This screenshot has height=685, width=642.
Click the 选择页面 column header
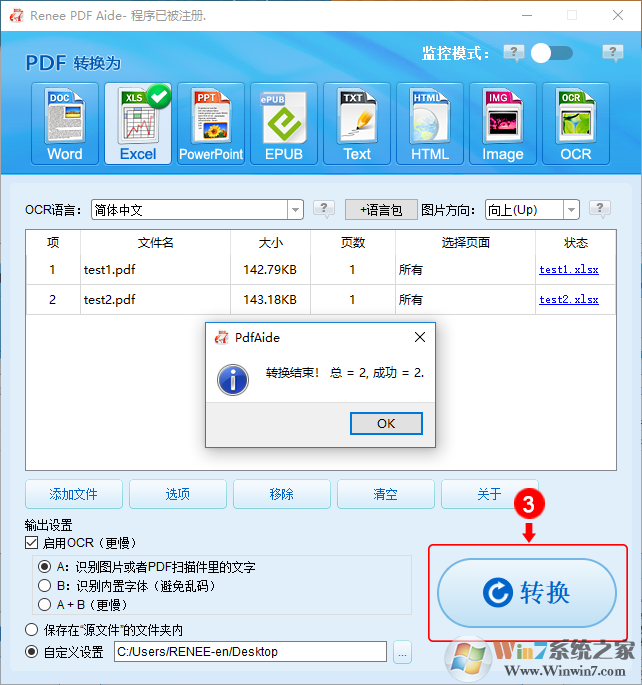click(x=466, y=242)
